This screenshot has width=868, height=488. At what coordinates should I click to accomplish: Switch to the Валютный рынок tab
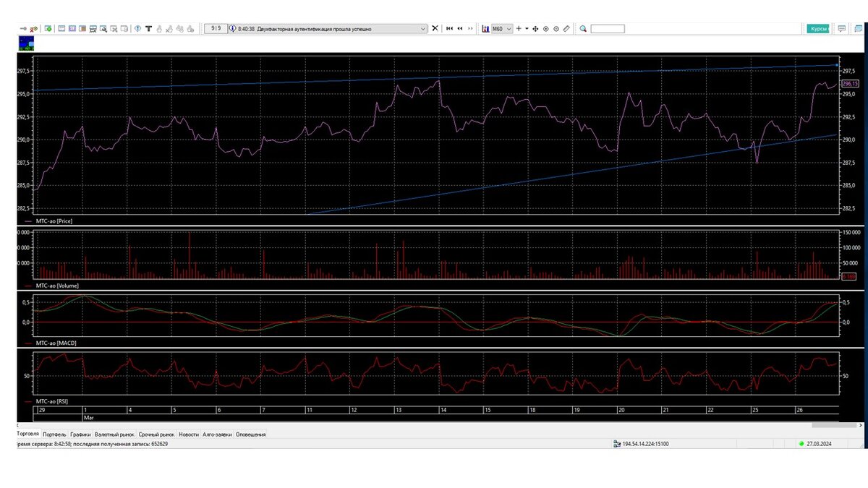(x=115, y=435)
